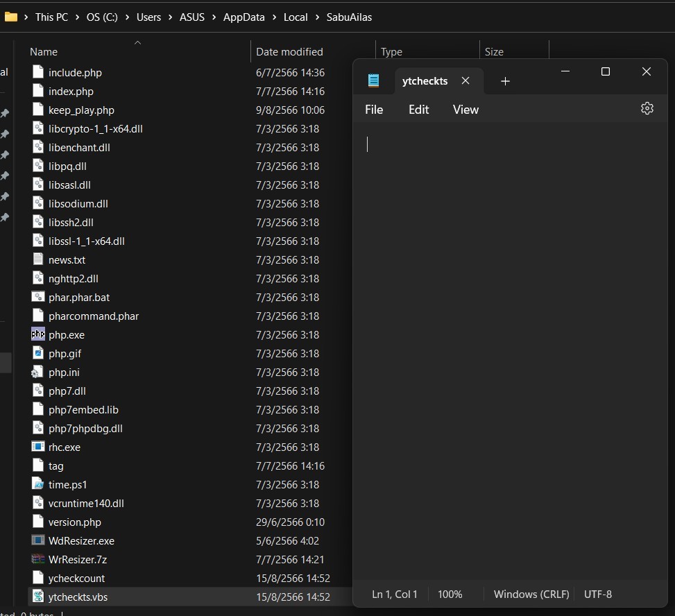Close the ytcheckts Notepad tab

click(465, 80)
